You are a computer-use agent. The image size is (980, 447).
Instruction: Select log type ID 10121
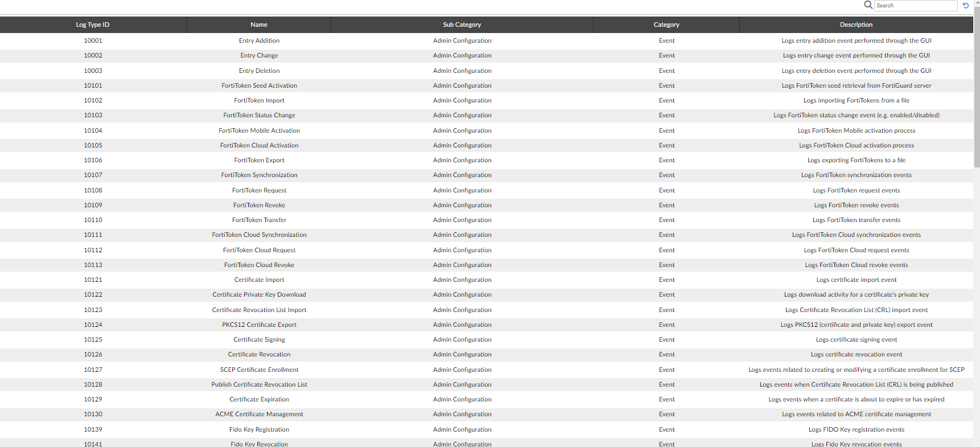[93, 280]
